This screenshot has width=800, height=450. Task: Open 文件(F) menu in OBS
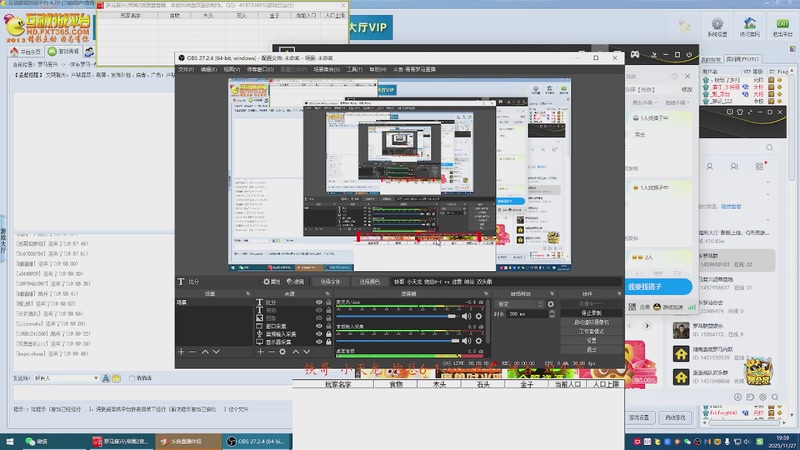(x=186, y=69)
